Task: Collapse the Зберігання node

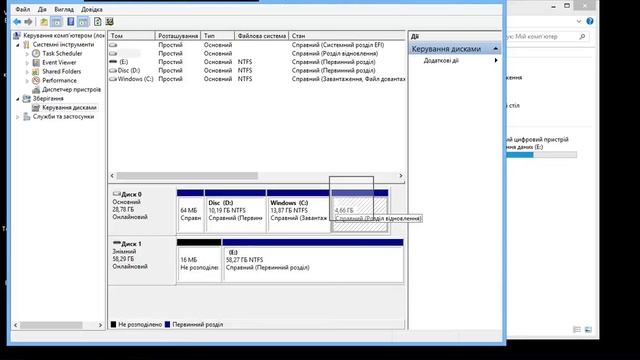Action: [18, 99]
